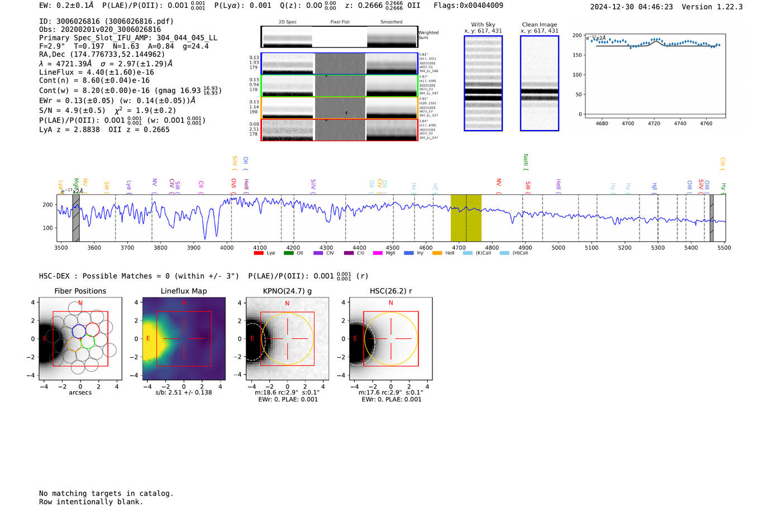782x532 pixels.
Task: Click the Lineflux Map panel
Action: point(184,339)
